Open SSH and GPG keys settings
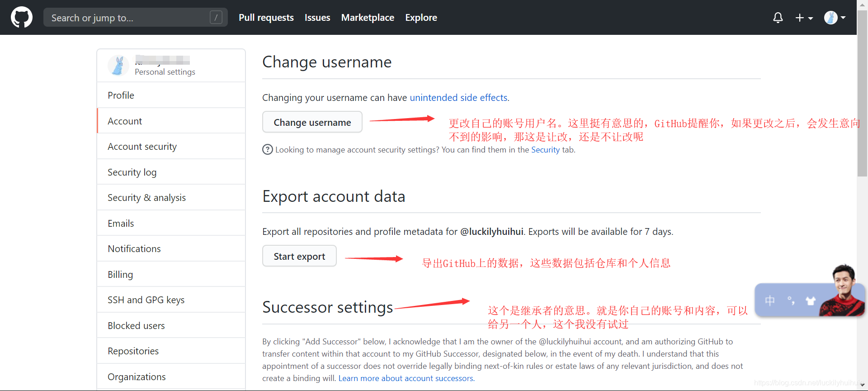The height and width of the screenshot is (391, 868). 171,300
